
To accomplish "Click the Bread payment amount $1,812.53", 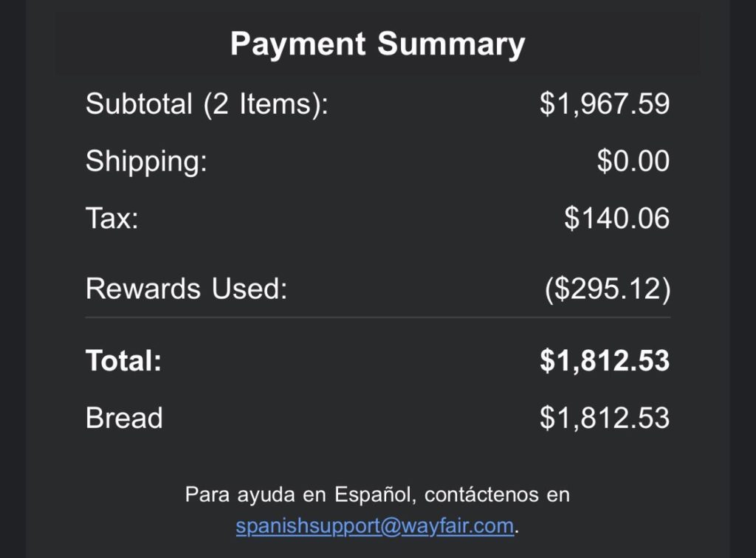I will point(605,418).
